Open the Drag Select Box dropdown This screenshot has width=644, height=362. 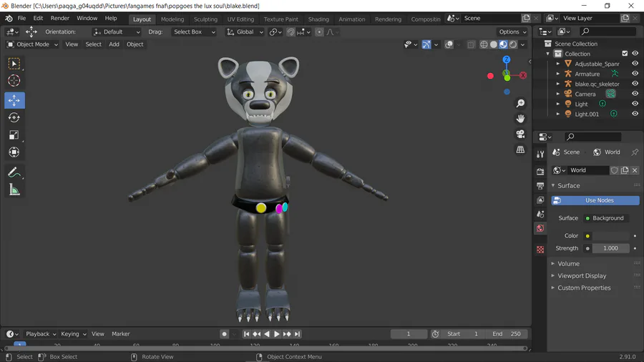(193, 32)
